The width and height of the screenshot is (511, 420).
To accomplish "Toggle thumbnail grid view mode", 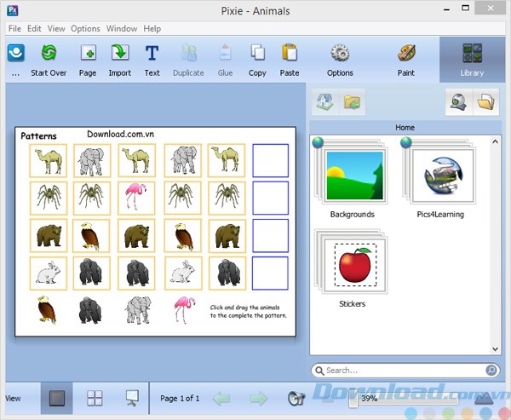I will [95, 398].
